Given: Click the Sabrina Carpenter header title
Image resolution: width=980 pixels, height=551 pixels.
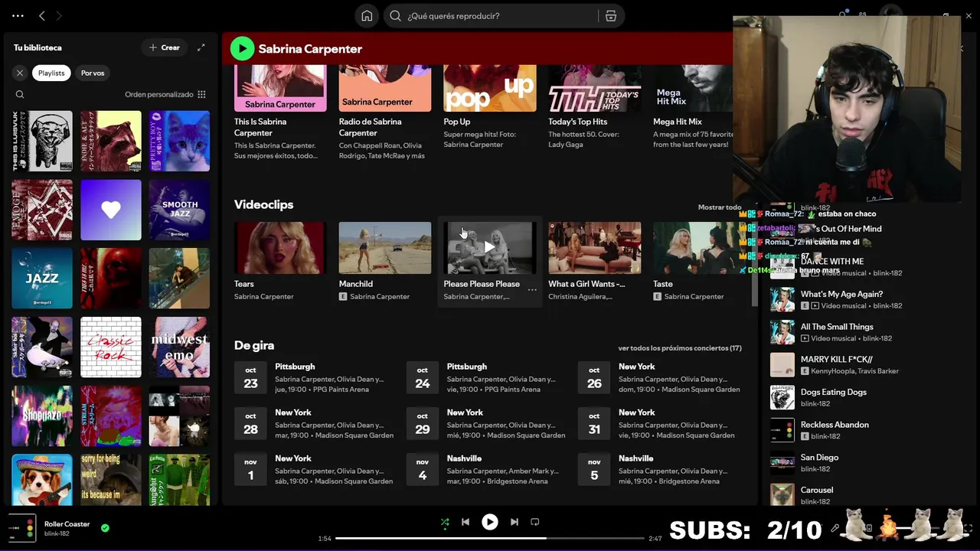Looking at the screenshot, I should point(310,49).
